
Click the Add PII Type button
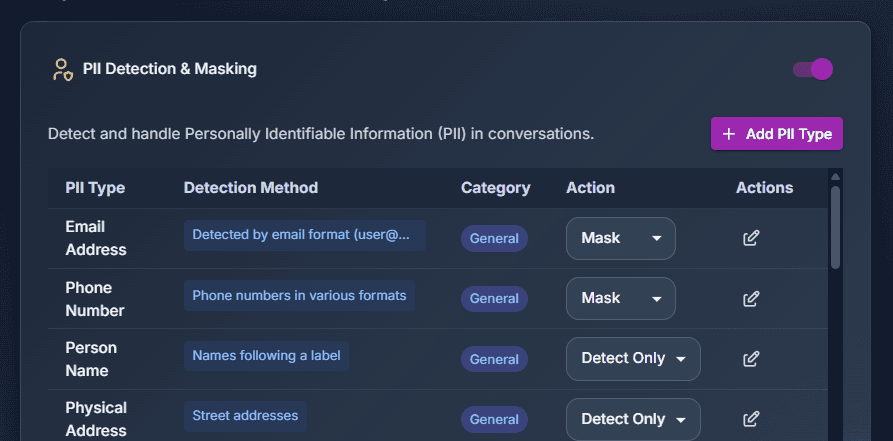(777, 134)
